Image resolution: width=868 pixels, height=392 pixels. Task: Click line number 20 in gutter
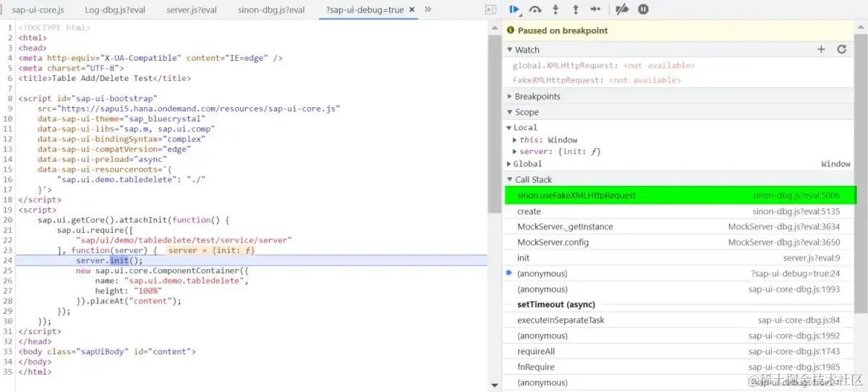pyautogui.click(x=8, y=220)
